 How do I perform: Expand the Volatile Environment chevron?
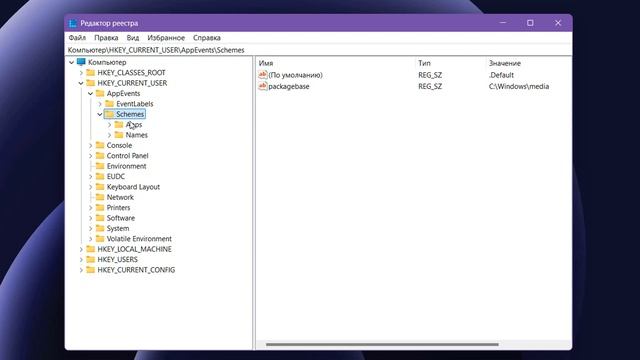(x=91, y=239)
